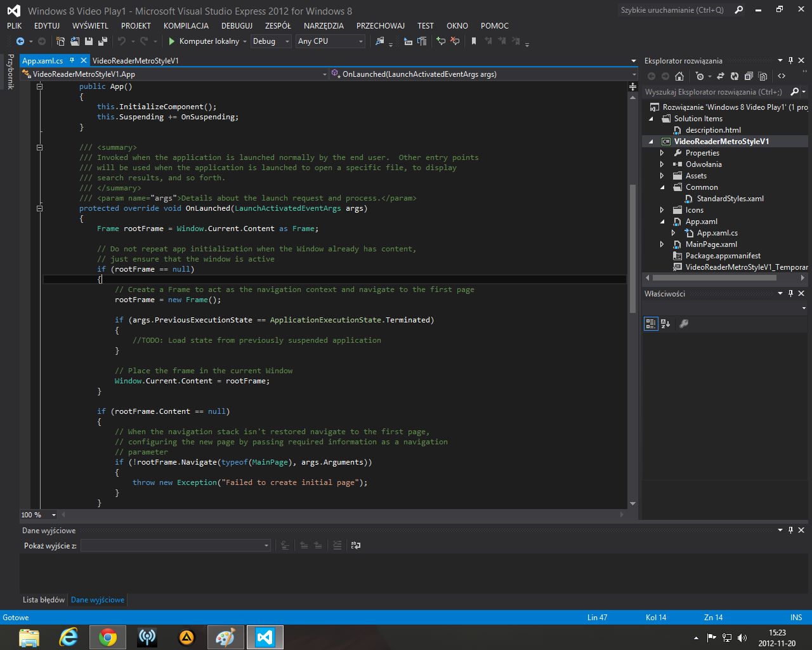This screenshot has width=812, height=650.
Task: Open Internet Explorer from the taskbar
Action: (69, 637)
